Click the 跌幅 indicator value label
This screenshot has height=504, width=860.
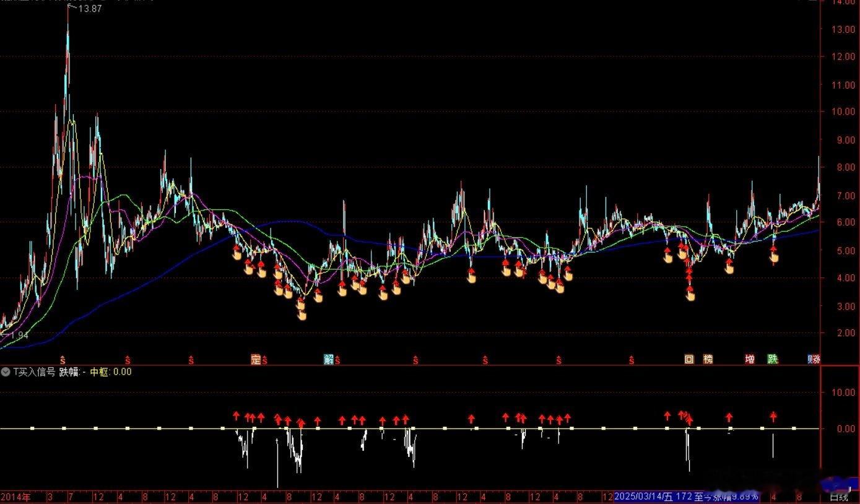(72, 372)
